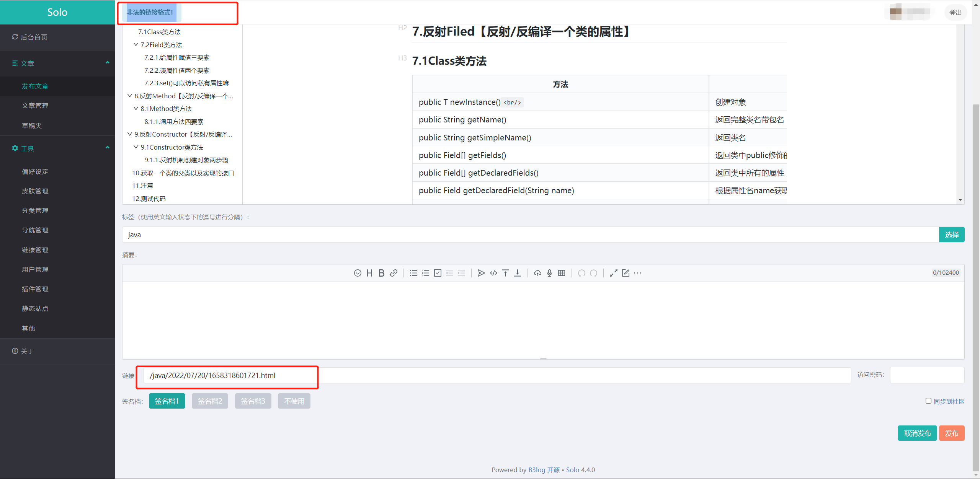Insert emoji in summary editor
Screen dimensions: 980x479
358,273
